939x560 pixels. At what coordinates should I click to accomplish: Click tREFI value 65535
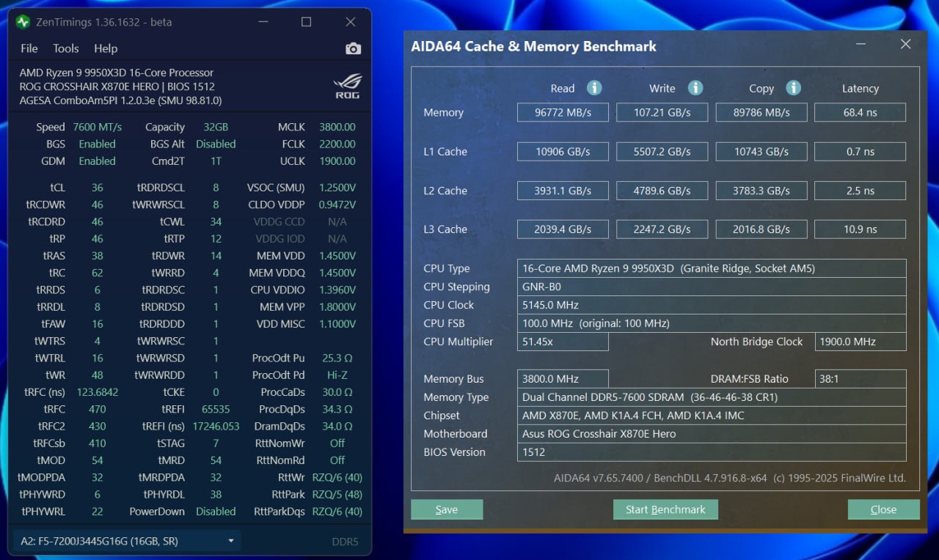coord(216,409)
